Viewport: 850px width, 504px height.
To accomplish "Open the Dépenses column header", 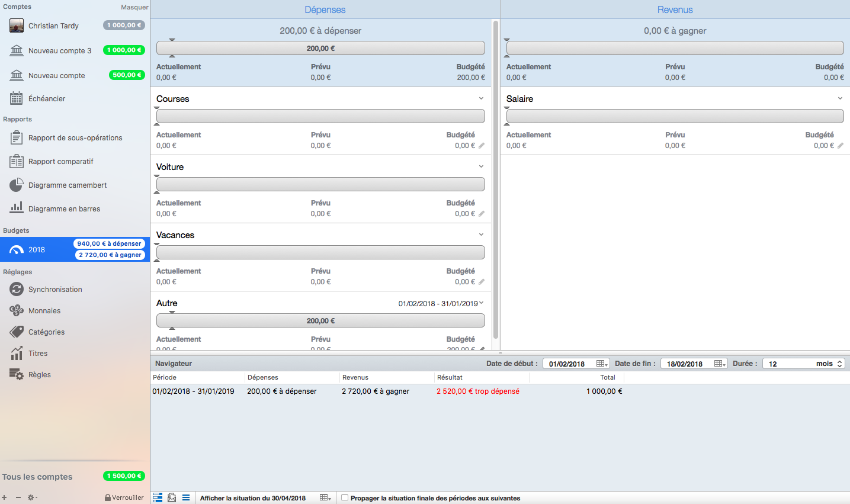I will 325,9.
